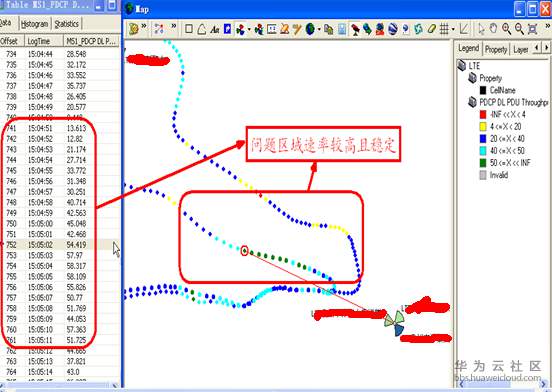The image size is (552, 392).
Task: Click the fit to full extent icon
Action: (x=532, y=29)
